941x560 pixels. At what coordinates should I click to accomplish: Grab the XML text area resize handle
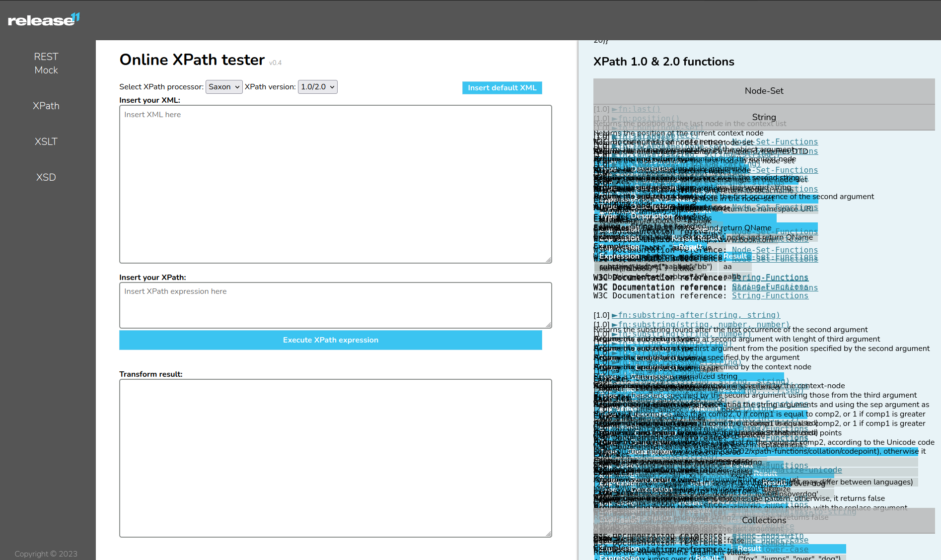coord(548,260)
